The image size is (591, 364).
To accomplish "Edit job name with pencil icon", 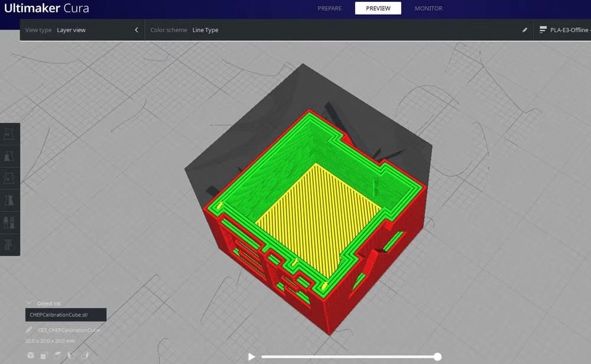I will click(x=29, y=330).
